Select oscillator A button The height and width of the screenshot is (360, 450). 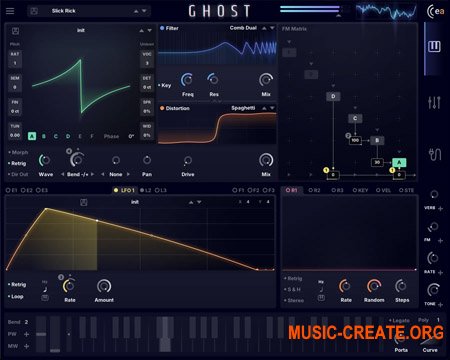32,136
